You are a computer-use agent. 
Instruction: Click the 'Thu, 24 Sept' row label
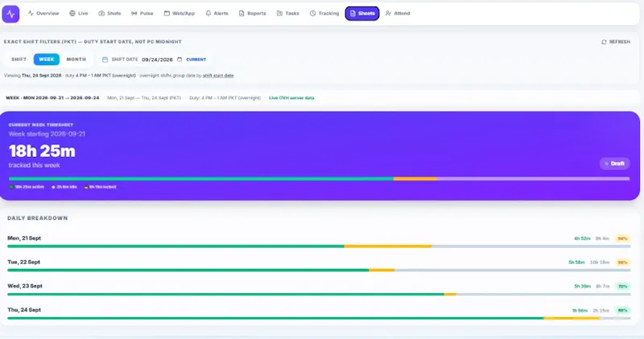pos(24,310)
